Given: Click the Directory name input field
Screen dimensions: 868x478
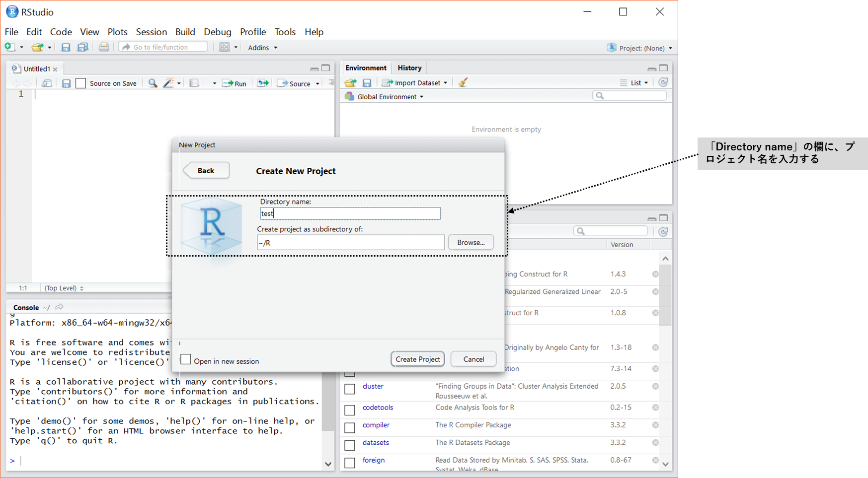Looking at the screenshot, I should 350,213.
